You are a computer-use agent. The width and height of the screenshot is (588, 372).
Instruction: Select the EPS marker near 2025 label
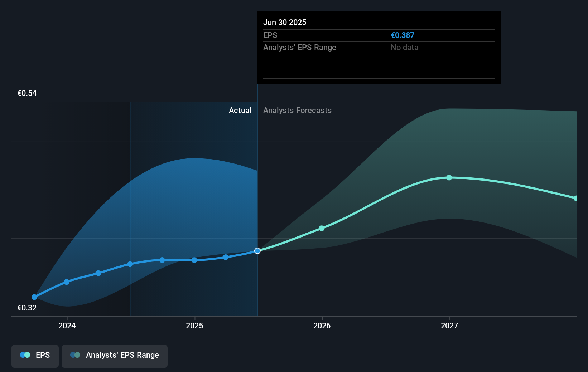pos(194,260)
